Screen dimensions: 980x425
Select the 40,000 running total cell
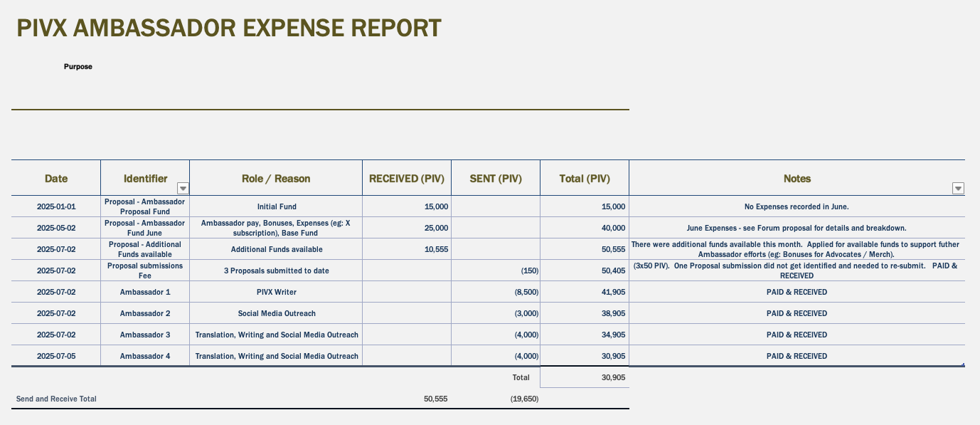[x=585, y=228]
